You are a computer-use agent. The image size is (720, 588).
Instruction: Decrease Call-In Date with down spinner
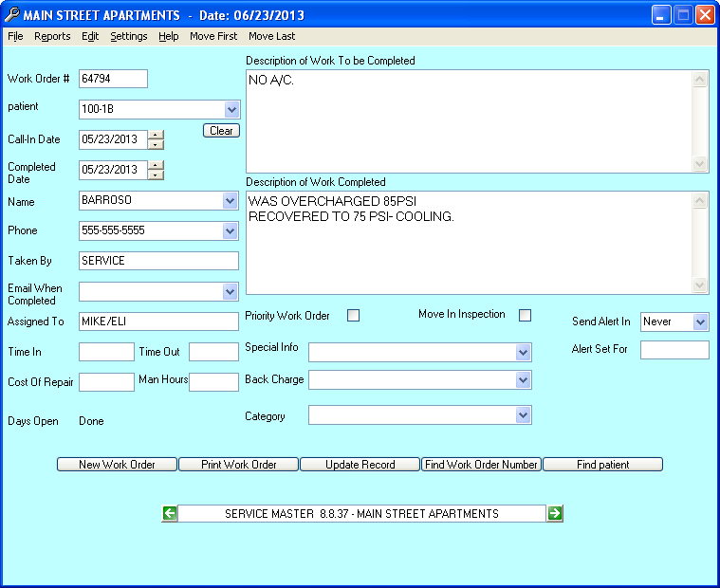click(x=157, y=144)
